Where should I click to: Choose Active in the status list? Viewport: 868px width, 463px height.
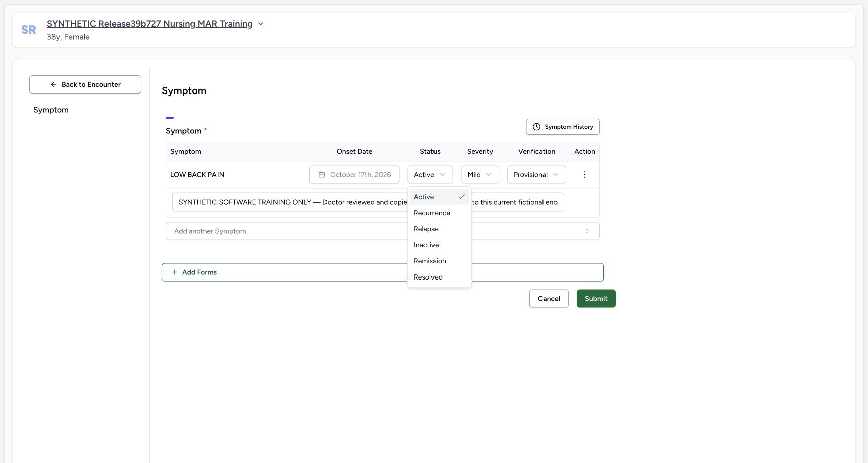coord(440,197)
